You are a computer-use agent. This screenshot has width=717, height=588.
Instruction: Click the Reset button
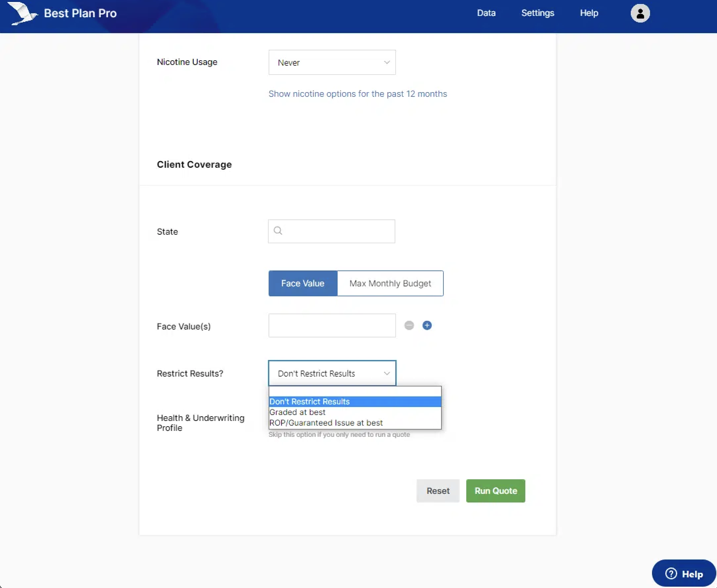click(x=438, y=491)
